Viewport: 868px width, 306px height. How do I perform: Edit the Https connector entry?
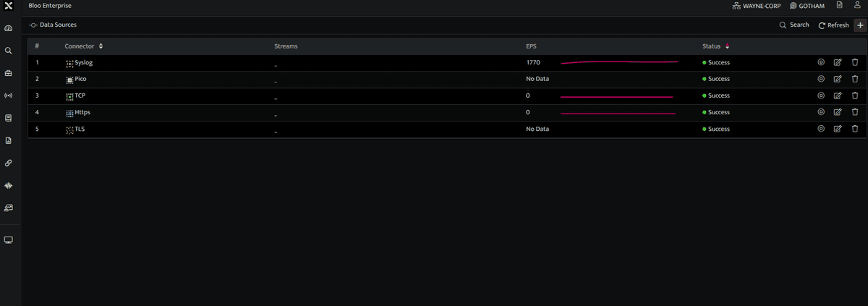[838, 112]
